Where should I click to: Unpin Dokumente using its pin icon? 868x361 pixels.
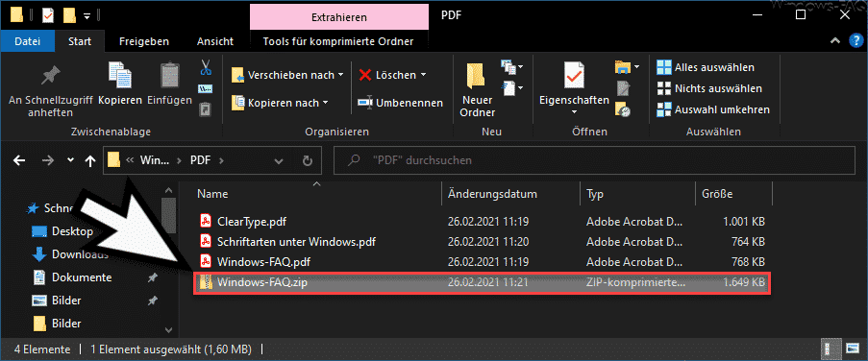click(152, 277)
